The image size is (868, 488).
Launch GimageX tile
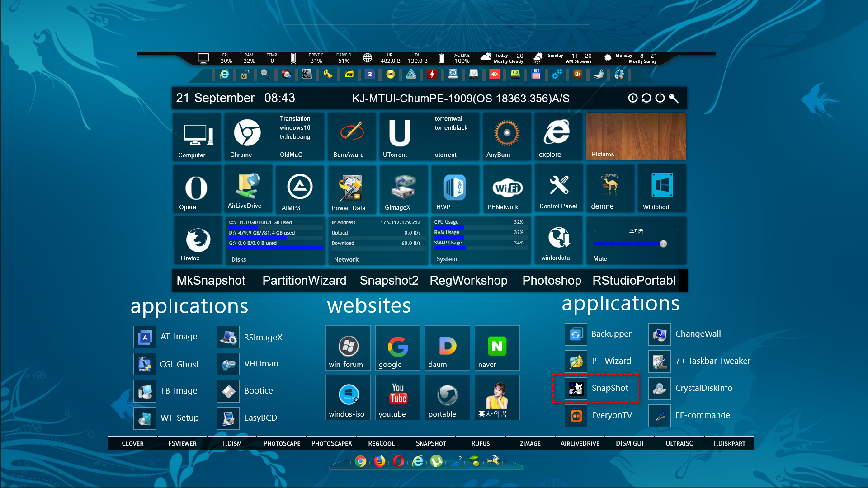click(x=403, y=189)
